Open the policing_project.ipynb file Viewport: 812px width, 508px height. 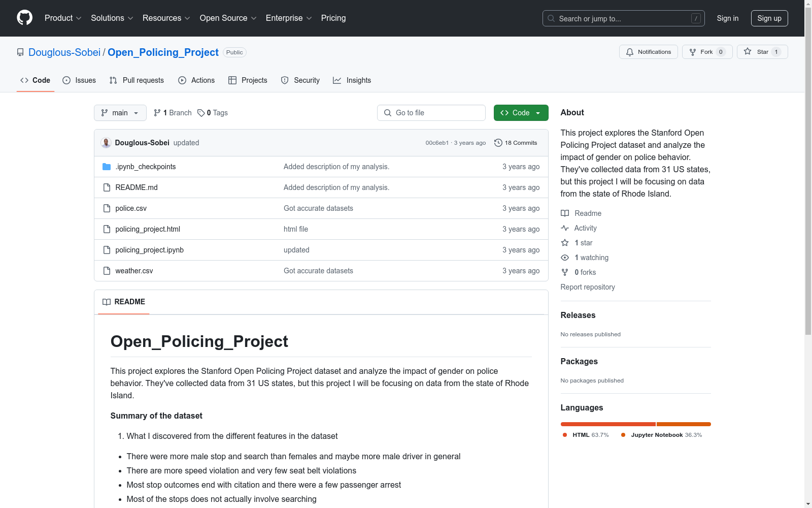click(x=150, y=250)
